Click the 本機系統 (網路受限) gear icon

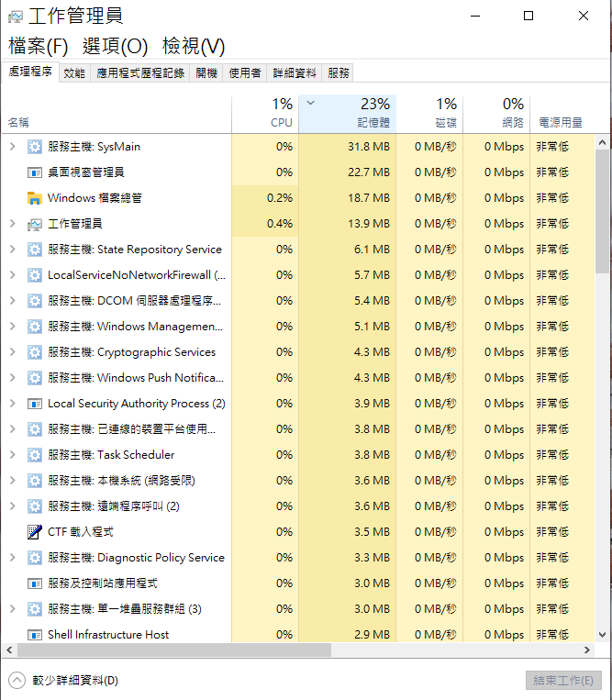[35, 481]
